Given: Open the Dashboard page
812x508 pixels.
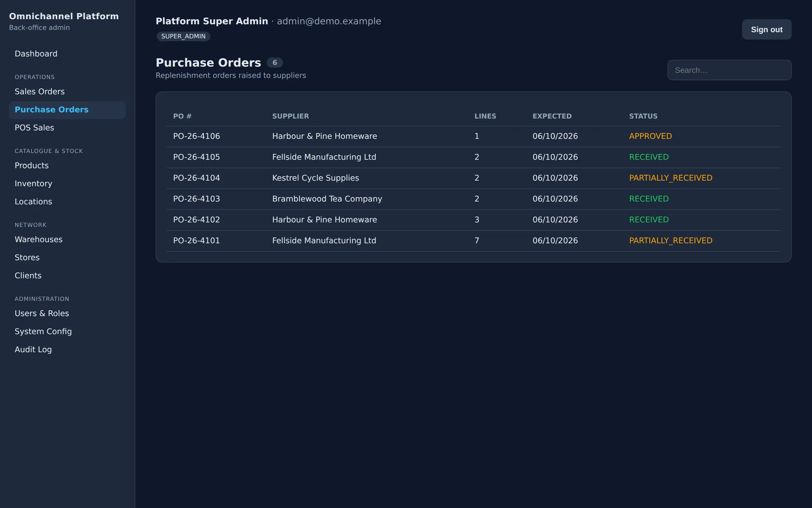Looking at the screenshot, I should 67,54.
